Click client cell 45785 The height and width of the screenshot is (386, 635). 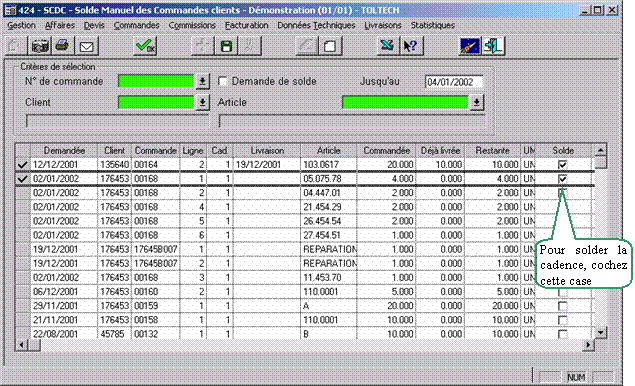coord(114,334)
